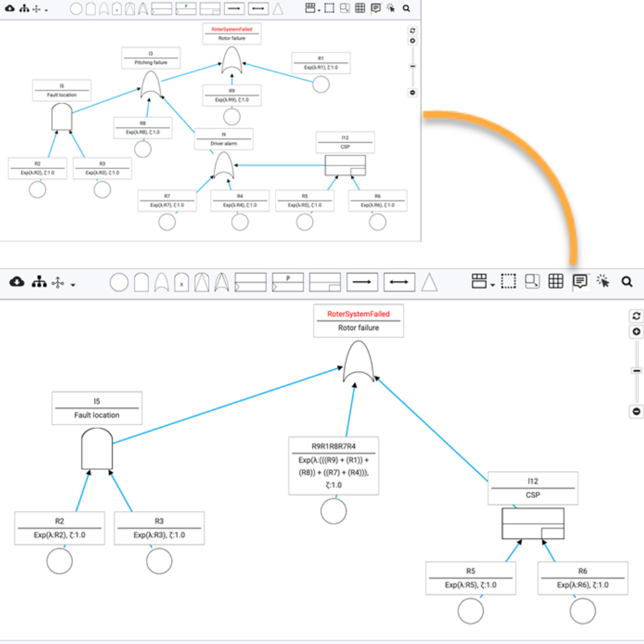Viewport: 644px width, 644px height.
Task: Select the 'R9' event label in upper diagram
Action: pyautogui.click(x=232, y=96)
